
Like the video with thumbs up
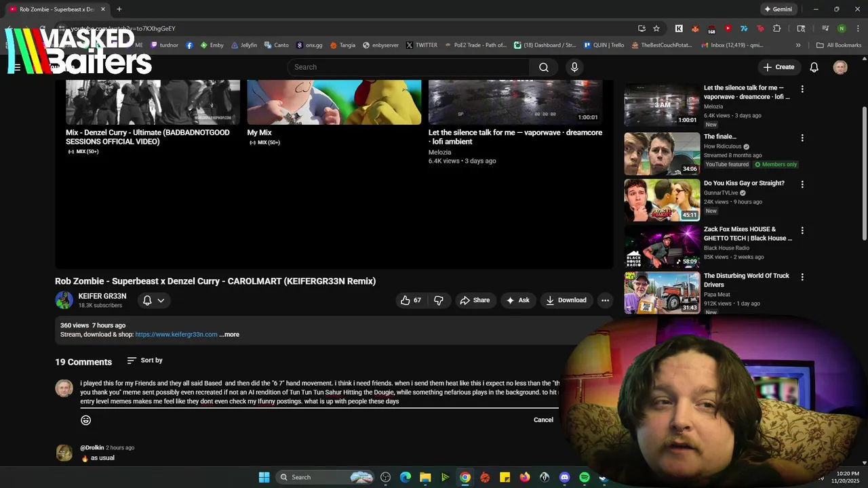coord(411,300)
